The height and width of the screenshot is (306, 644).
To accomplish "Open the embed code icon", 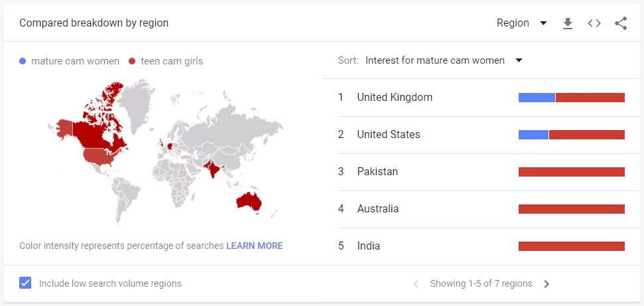I will coord(594,23).
